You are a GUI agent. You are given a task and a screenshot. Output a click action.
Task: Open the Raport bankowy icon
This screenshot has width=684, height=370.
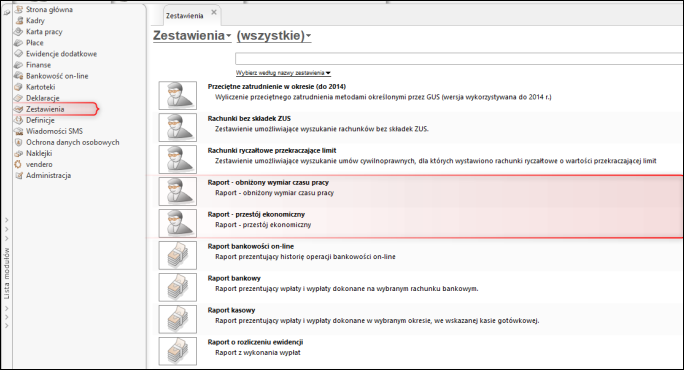click(x=178, y=287)
